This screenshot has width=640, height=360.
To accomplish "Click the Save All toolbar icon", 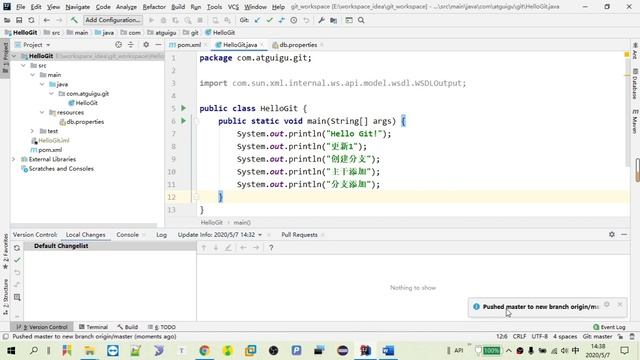I will click(19, 20).
